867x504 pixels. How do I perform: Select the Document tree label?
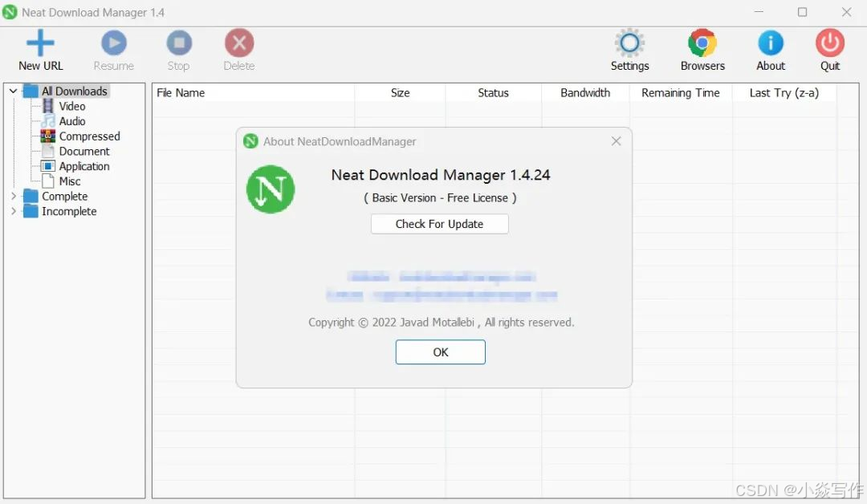tap(84, 151)
